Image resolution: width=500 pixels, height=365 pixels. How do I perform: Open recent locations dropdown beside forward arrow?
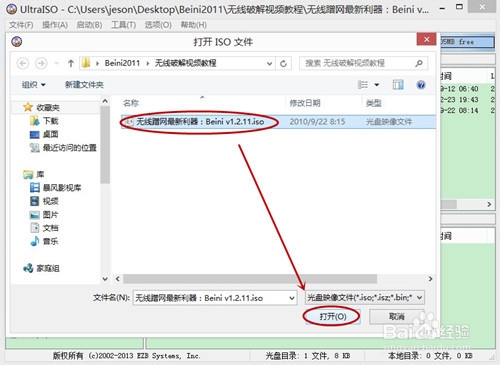click(57, 63)
